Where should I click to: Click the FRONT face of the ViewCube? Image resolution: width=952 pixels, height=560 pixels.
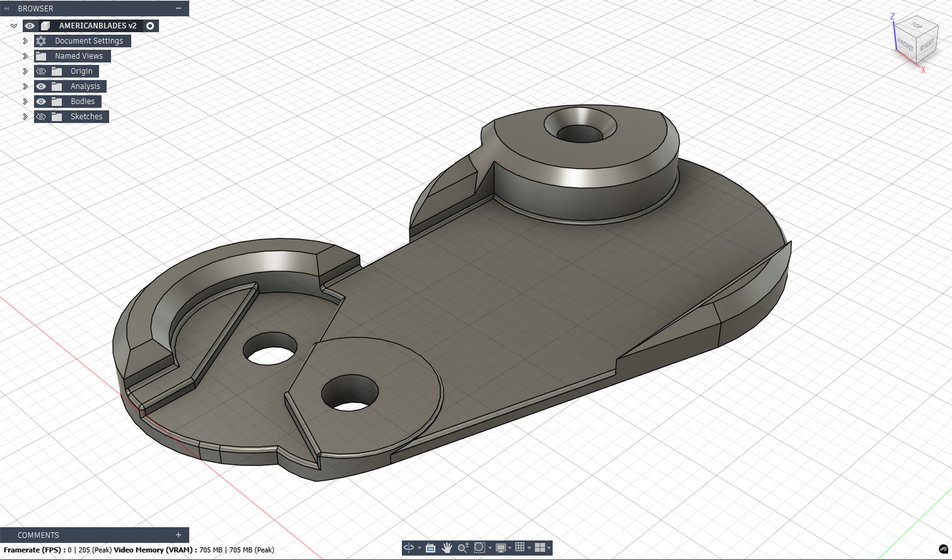(905, 45)
